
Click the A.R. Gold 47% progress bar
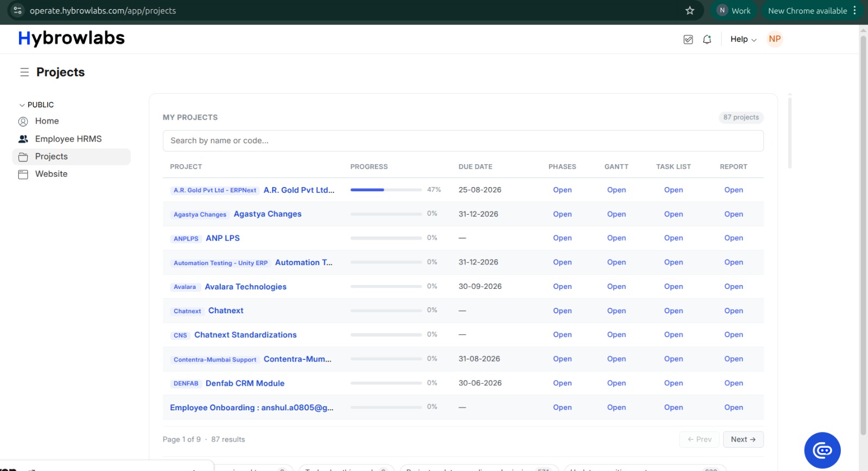click(386, 190)
